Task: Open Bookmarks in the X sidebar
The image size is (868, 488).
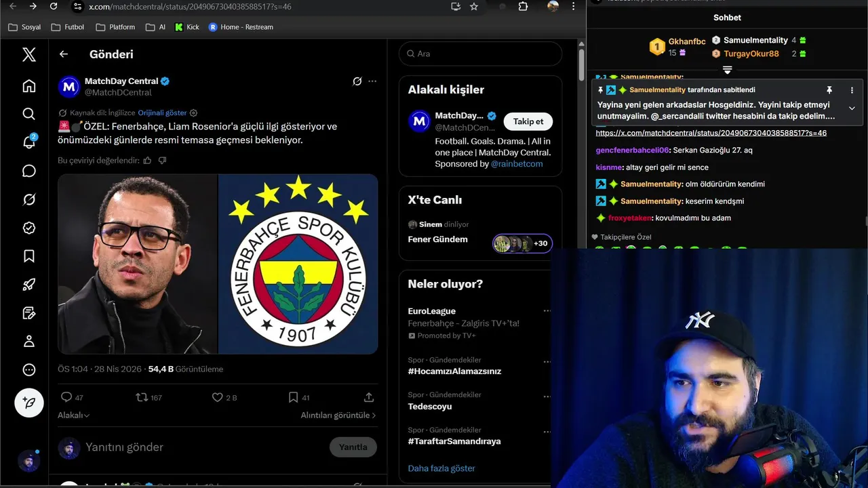Action: click(x=28, y=256)
